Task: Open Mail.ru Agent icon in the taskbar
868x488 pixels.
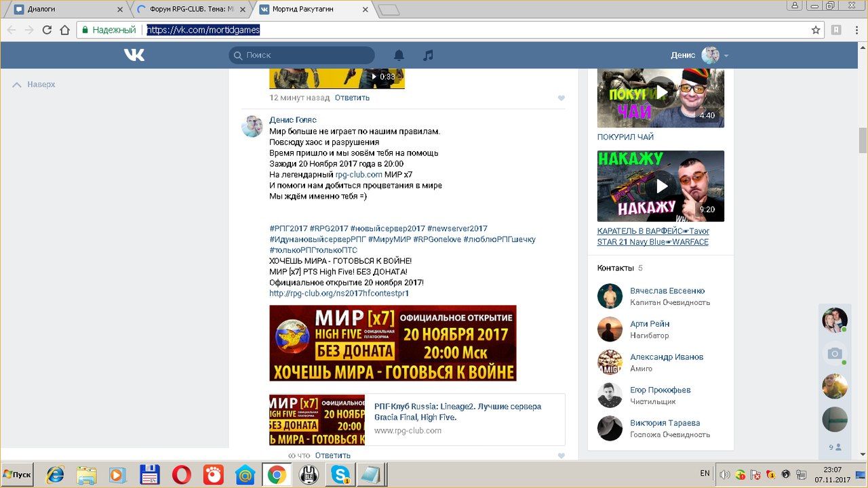Action: (x=245, y=474)
